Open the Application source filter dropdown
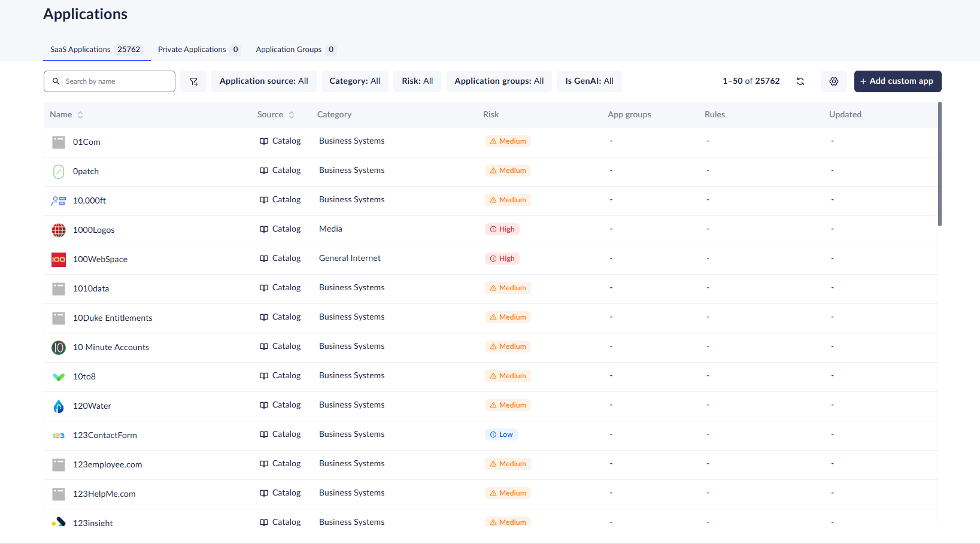The height and width of the screenshot is (544, 980). click(263, 81)
